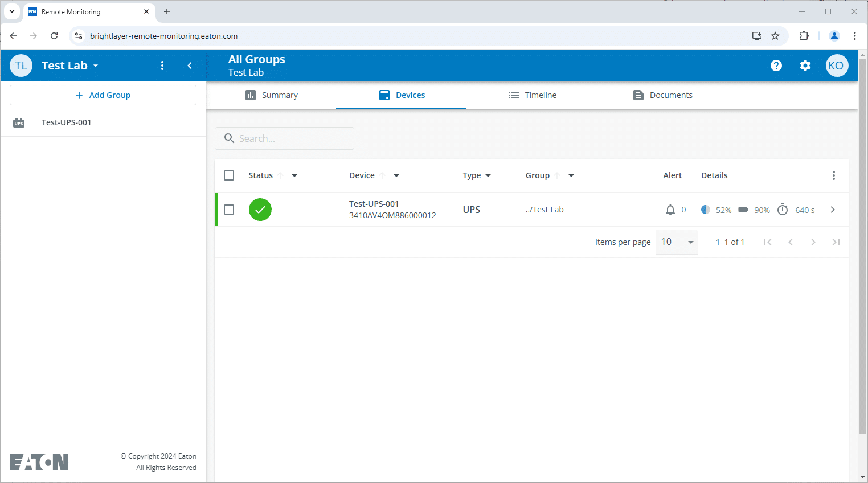The width and height of the screenshot is (868, 483).
Task: Click the 640 s runtime value
Action: (x=805, y=210)
